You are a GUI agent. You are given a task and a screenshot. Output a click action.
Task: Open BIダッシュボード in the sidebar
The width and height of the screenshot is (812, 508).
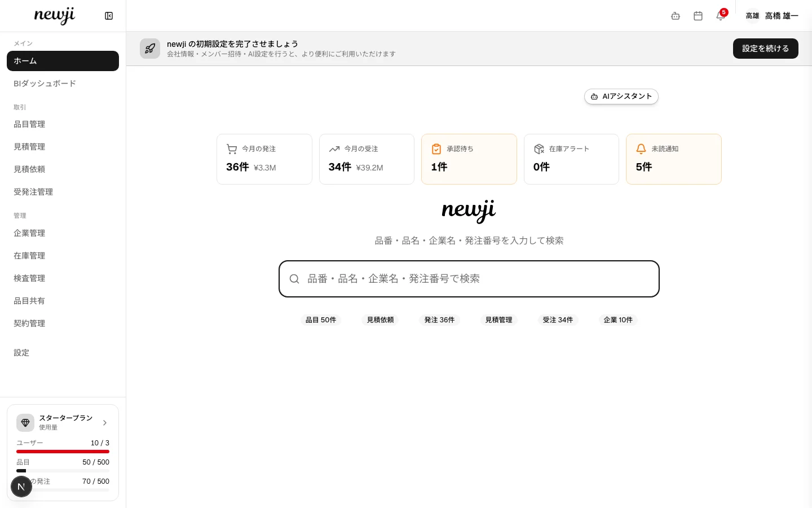pos(63,84)
